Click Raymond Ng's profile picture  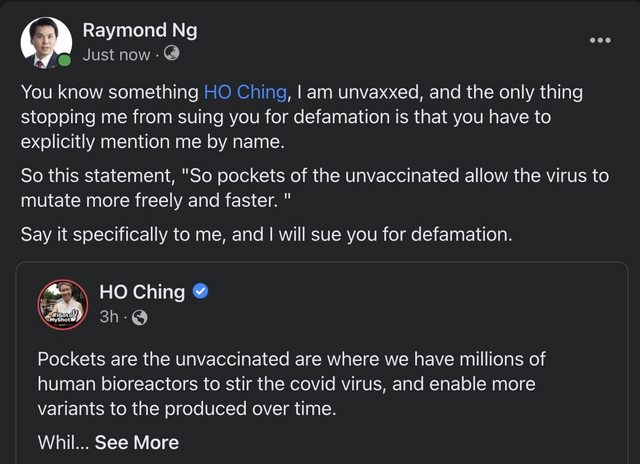[46, 42]
